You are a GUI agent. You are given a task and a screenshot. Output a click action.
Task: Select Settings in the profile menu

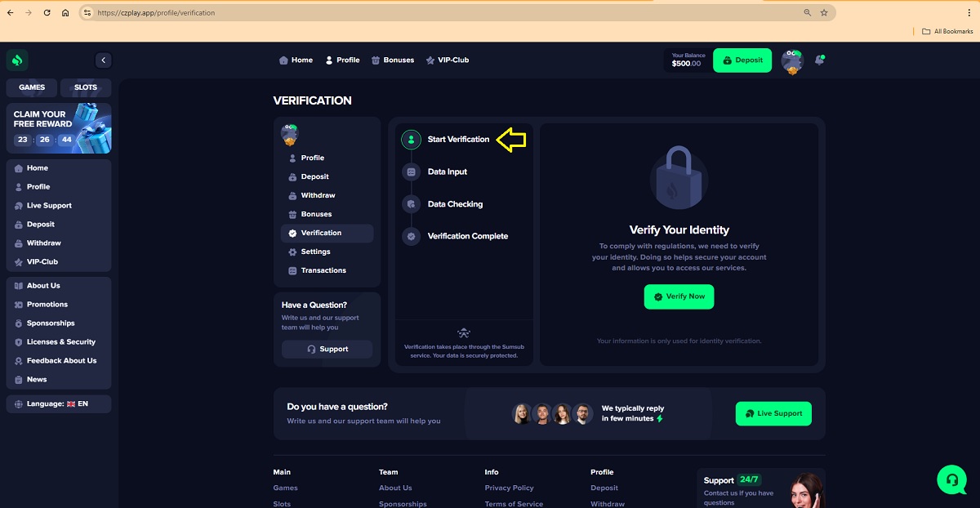click(315, 252)
